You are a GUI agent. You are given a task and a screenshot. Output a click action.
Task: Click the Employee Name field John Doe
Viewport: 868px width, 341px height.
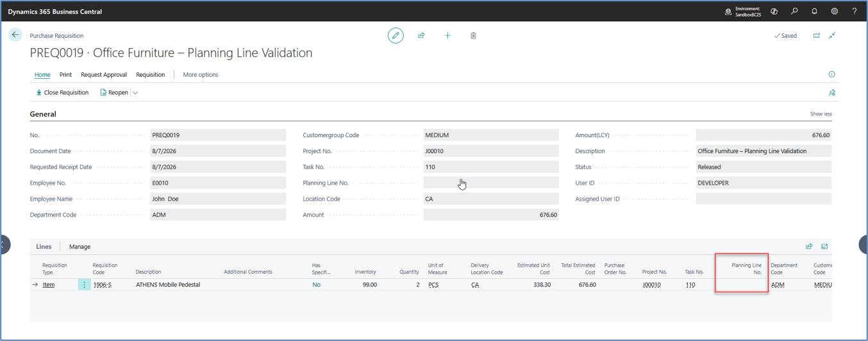coord(218,199)
